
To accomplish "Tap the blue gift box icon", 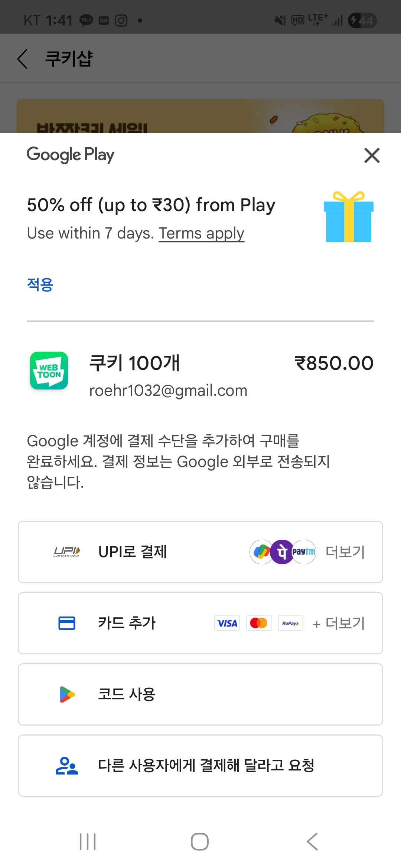I will 349,217.
